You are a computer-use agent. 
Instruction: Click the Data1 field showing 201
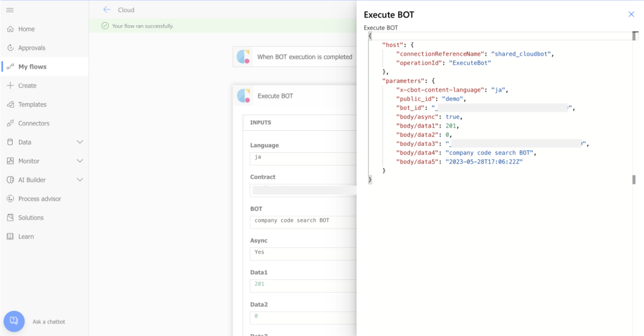[303, 286]
